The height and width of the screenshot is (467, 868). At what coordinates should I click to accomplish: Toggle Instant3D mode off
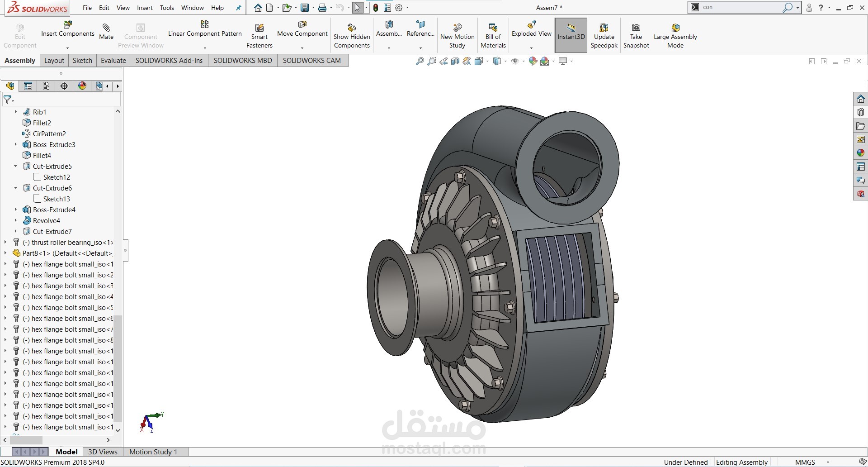click(x=570, y=35)
